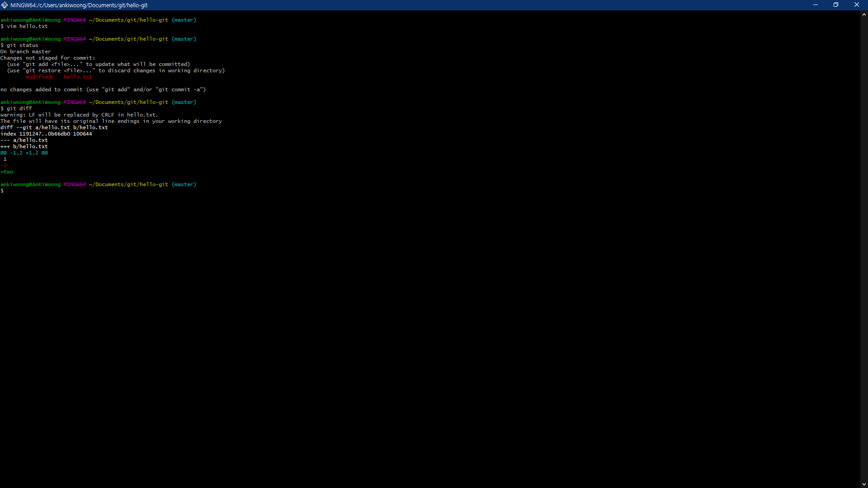Click the 'warning: LF will be replaced' line
This screenshot has height=488, width=868.
point(79,115)
